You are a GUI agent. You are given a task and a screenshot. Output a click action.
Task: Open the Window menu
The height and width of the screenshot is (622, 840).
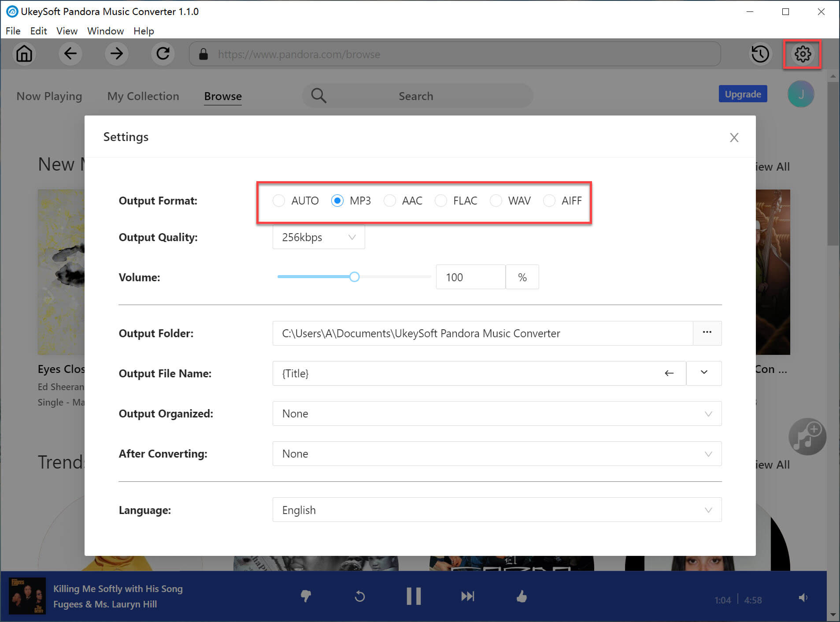(105, 31)
